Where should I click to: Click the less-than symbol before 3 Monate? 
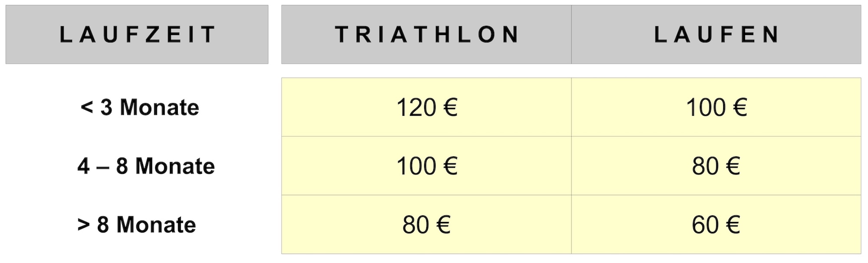(87, 108)
